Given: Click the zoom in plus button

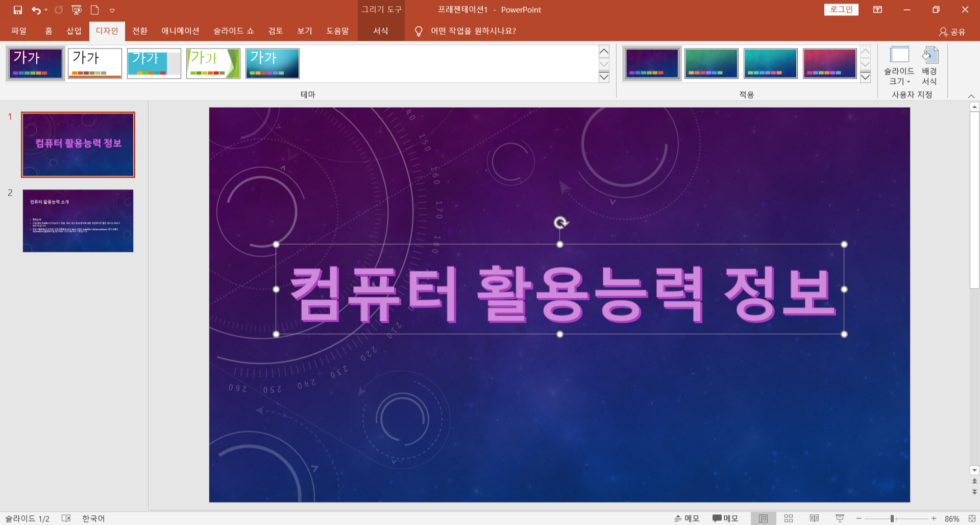Looking at the screenshot, I should coord(934,518).
